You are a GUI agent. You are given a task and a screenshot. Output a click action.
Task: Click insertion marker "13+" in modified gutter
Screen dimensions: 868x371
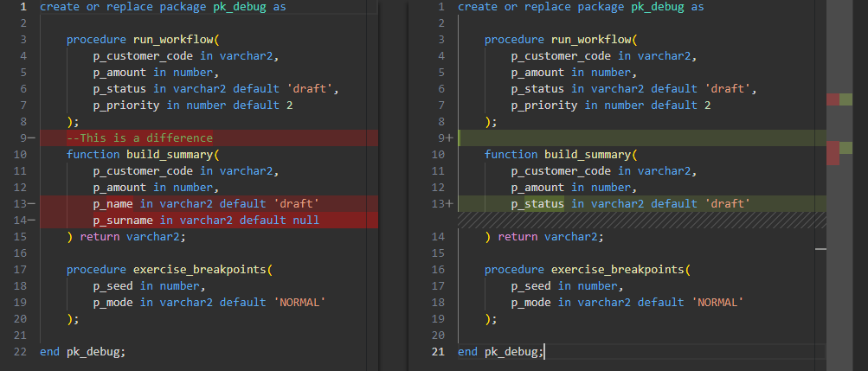click(x=441, y=204)
